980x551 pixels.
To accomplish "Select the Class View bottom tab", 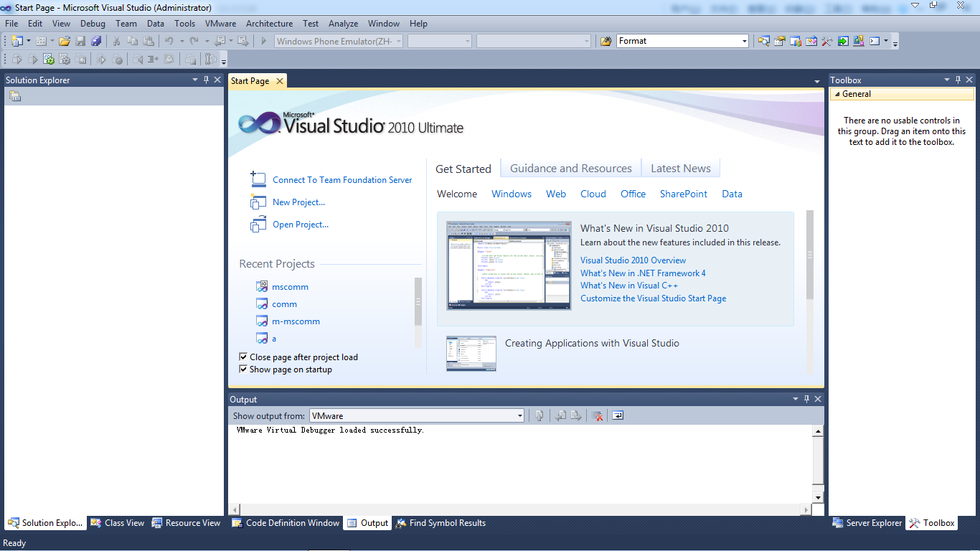I will [x=118, y=523].
